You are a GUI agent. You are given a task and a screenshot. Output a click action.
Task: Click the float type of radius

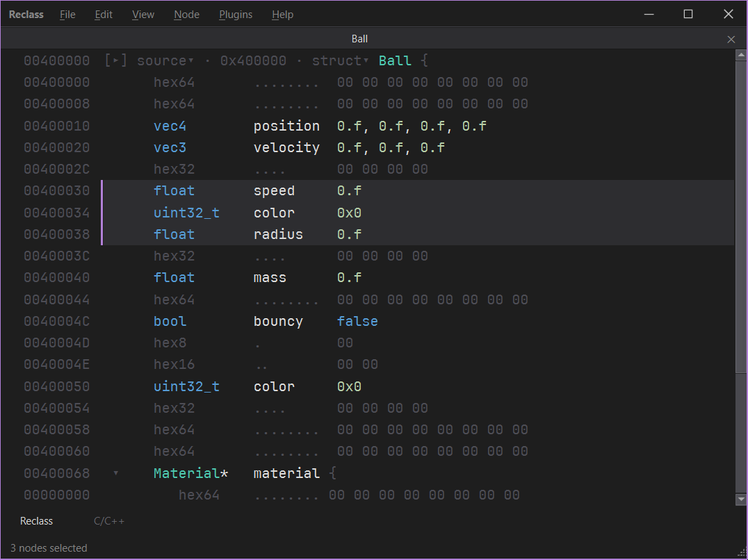(x=174, y=234)
